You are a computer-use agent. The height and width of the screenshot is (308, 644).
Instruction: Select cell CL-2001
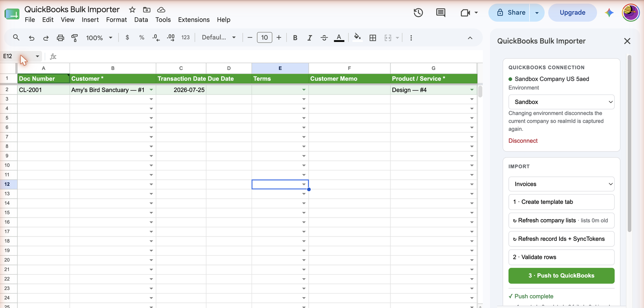43,90
